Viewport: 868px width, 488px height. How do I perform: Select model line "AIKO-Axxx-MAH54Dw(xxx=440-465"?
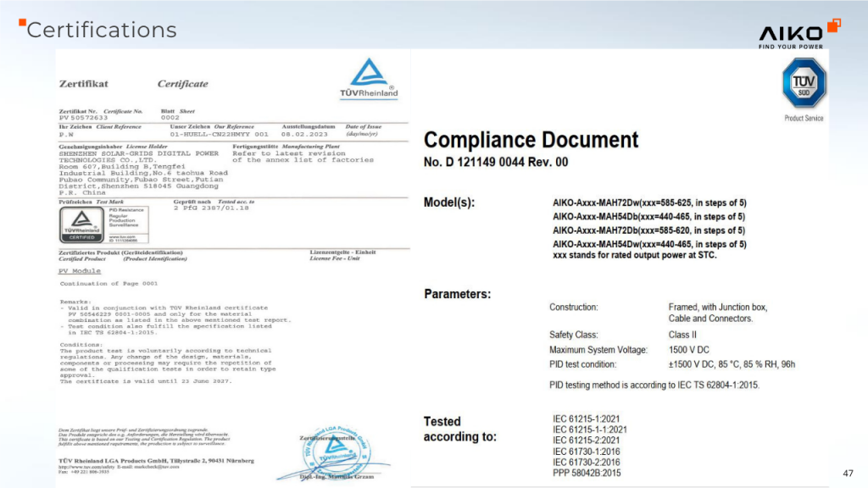pos(622,245)
